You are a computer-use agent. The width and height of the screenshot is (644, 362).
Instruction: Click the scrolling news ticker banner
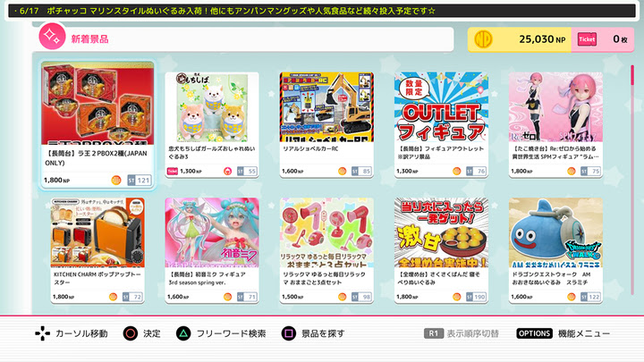click(x=322, y=11)
